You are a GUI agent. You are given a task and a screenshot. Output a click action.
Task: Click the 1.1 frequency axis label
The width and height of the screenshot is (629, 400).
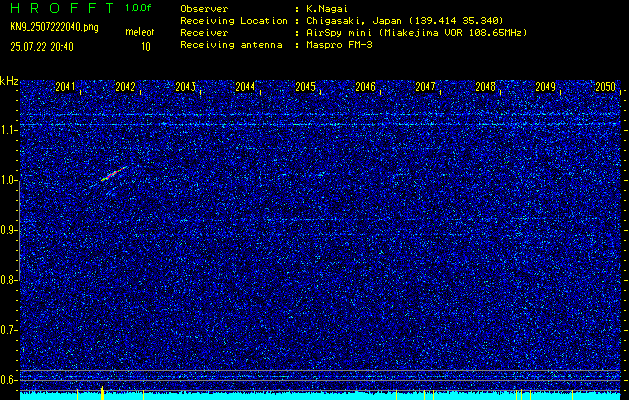pyautogui.click(x=8, y=130)
